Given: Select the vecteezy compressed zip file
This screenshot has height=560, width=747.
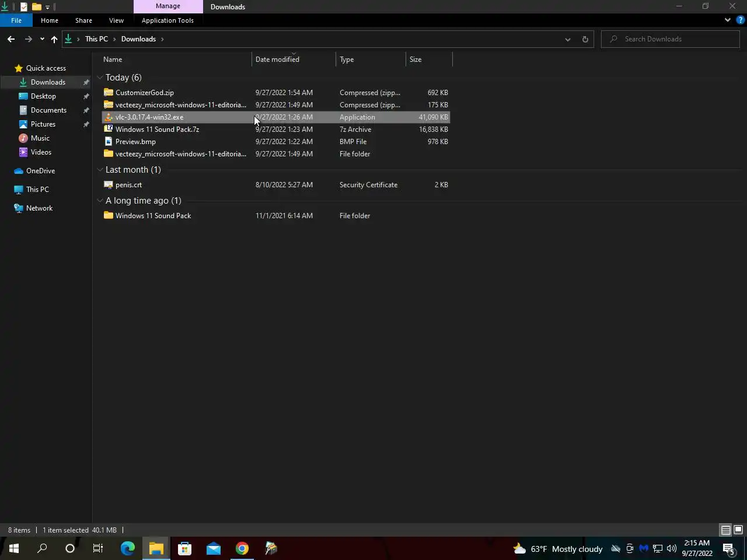Looking at the screenshot, I should 275,105.
